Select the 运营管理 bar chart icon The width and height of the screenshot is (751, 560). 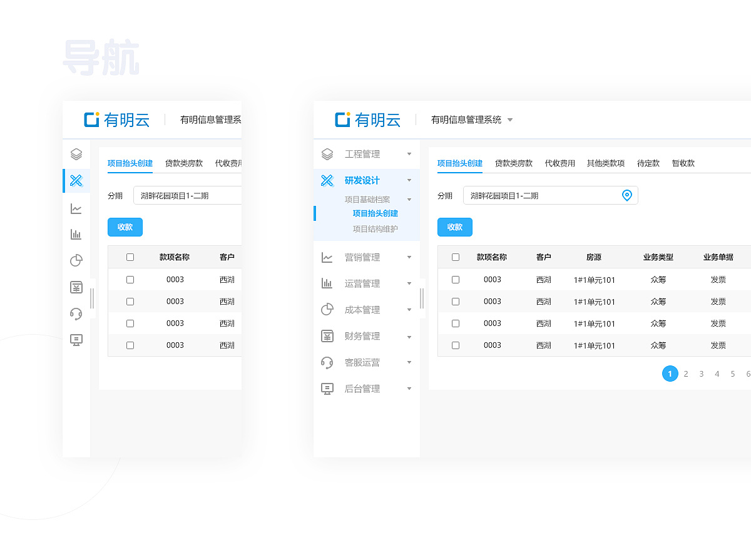pos(327,283)
